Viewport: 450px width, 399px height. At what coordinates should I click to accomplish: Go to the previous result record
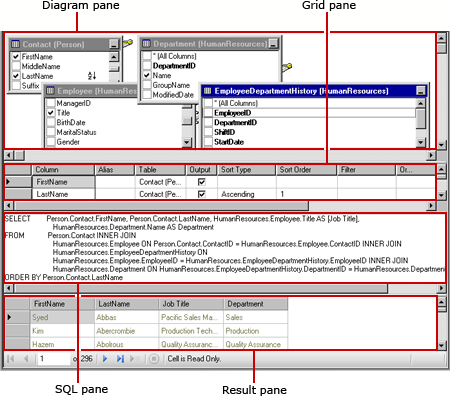[26, 359]
